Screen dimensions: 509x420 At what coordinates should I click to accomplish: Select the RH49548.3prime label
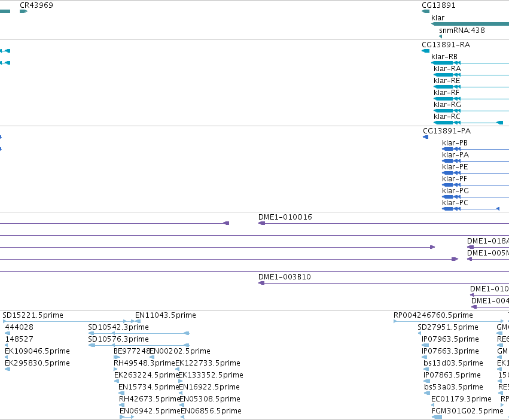tap(145, 363)
